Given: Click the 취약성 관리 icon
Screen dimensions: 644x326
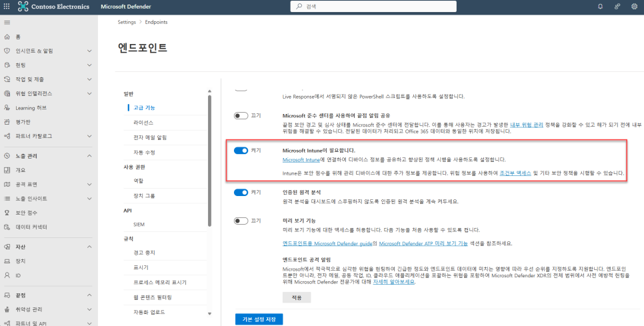Looking at the screenshot, I should pyautogui.click(x=7, y=309).
